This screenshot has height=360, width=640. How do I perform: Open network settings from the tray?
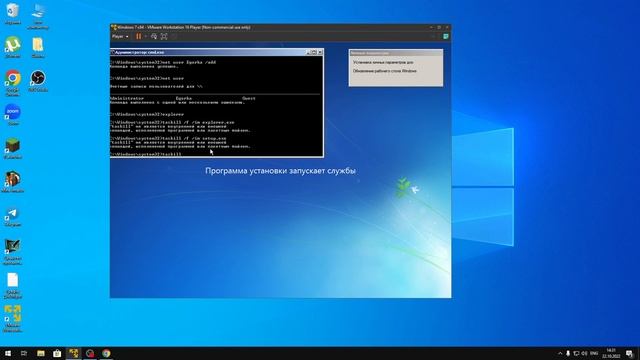[576, 353]
